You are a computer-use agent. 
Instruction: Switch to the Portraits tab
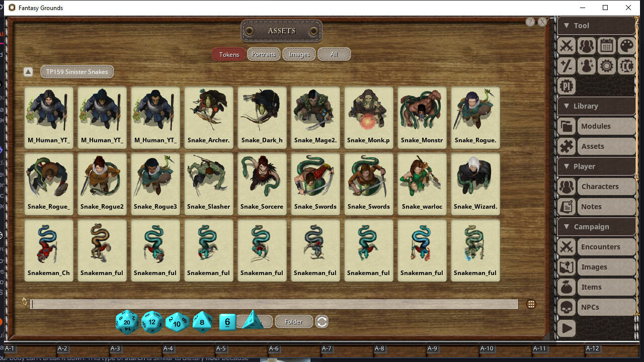pos(264,54)
